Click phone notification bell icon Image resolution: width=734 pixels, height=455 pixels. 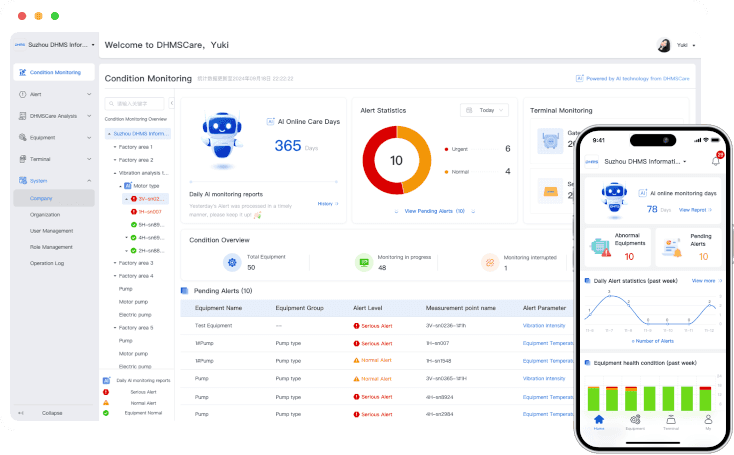(716, 161)
